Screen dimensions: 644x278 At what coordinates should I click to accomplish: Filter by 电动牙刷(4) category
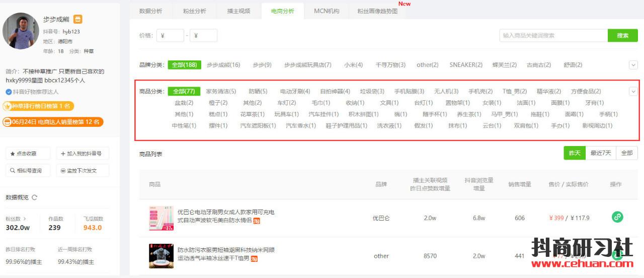tap(295, 92)
